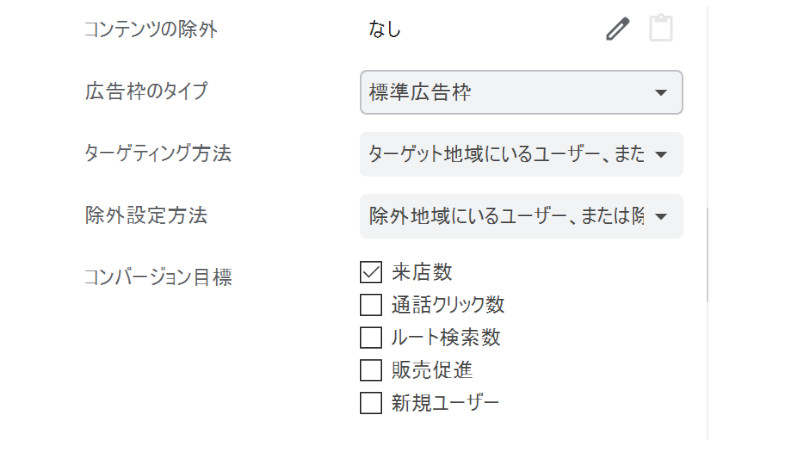Tick the 販売促進 checkbox
Viewport: 800px width, 450px height.
(371, 370)
